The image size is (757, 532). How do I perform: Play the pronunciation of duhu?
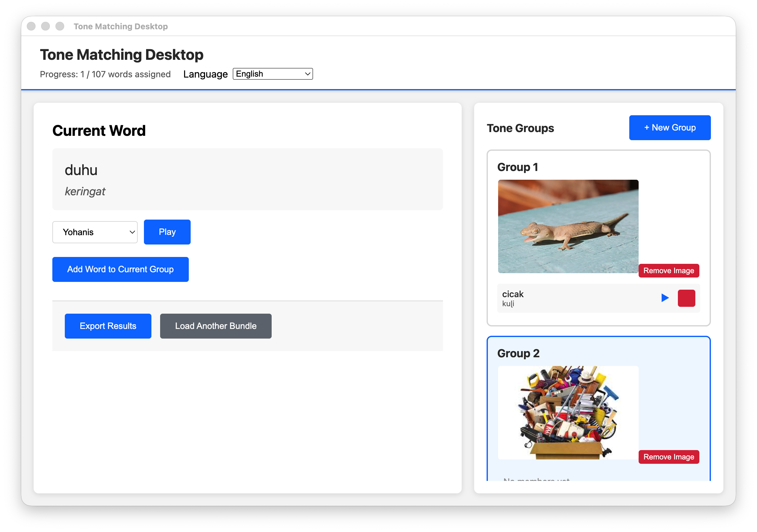click(167, 232)
